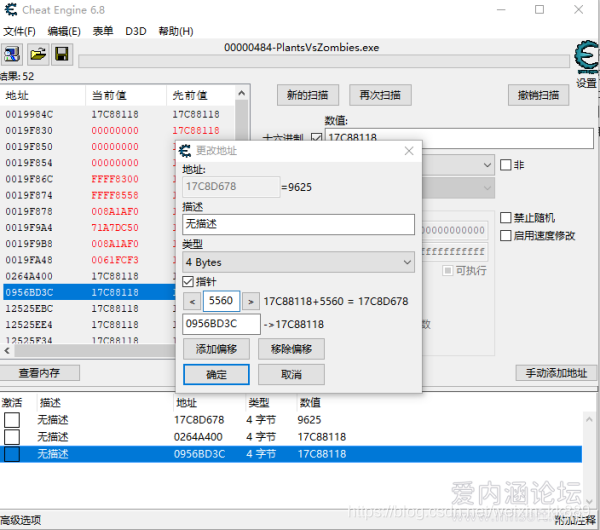Click the 描述 description text field

(298, 225)
